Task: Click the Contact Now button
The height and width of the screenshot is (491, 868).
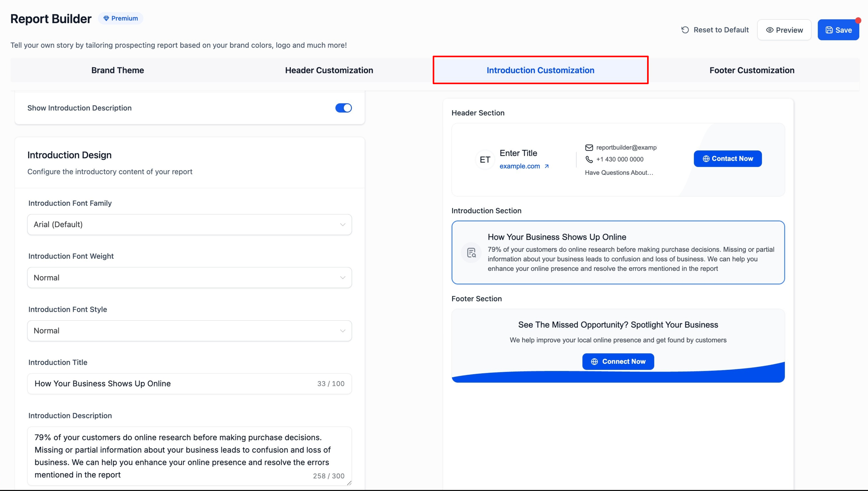Action: 727,159
